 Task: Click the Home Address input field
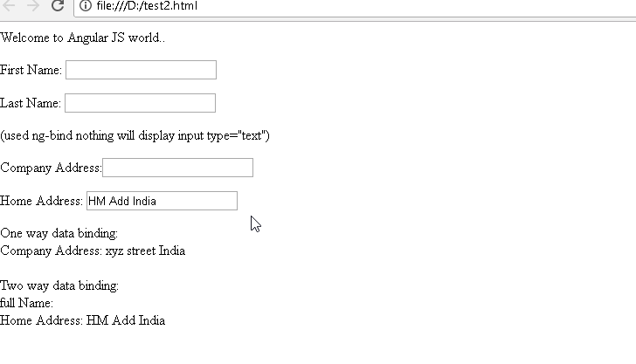point(162,201)
